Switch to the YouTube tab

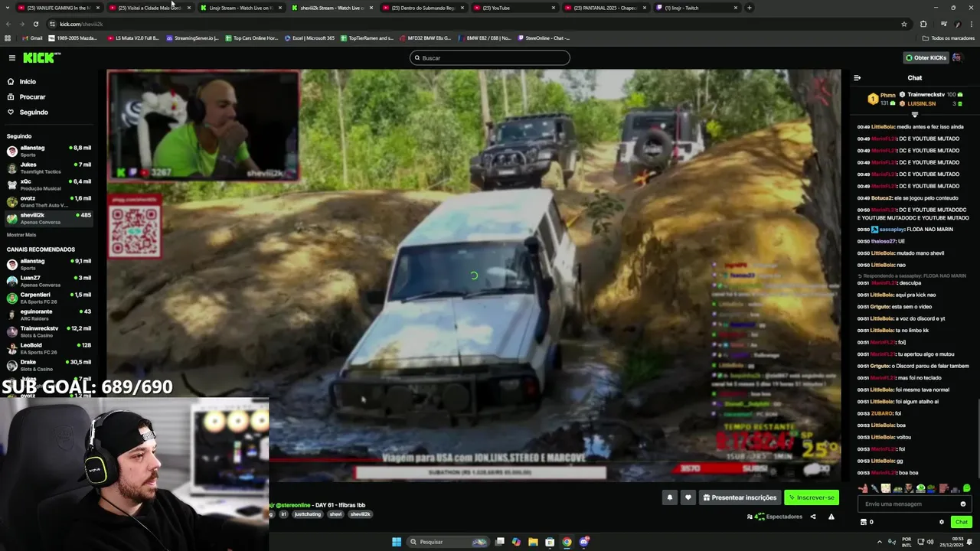pos(514,8)
